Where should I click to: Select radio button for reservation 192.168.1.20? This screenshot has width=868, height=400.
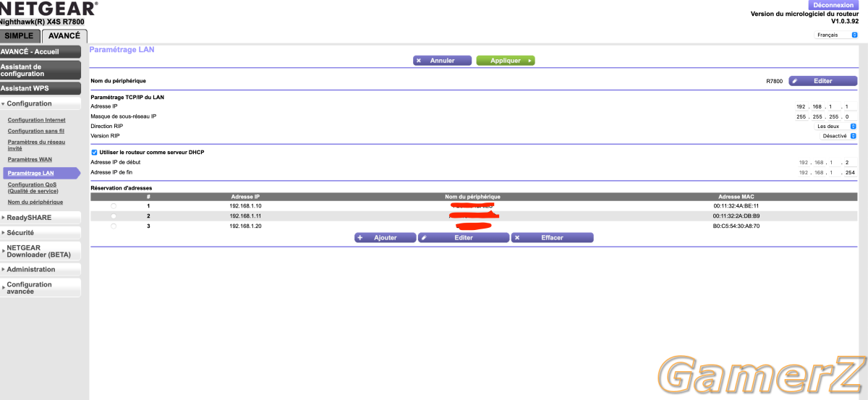point(114,226)
